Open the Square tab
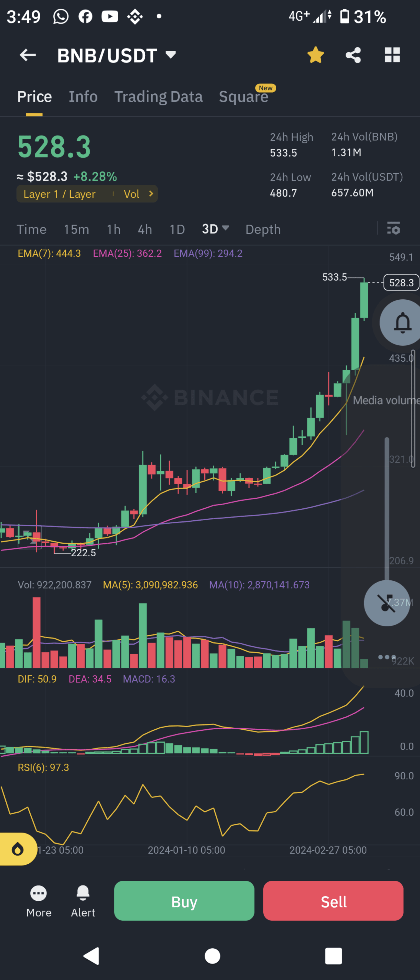Viewport: 420px width, 980px height. coord(244,97)
